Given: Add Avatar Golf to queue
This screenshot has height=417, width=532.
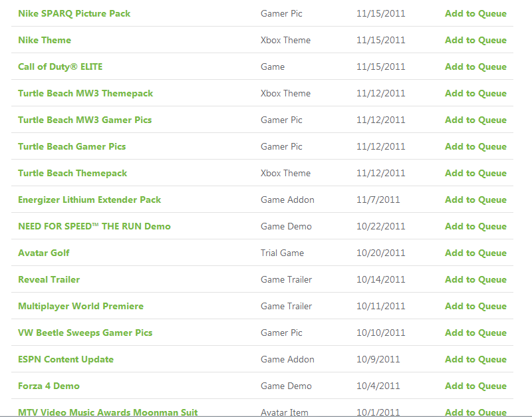Looking at the screenshot, I should coord(475,253).
